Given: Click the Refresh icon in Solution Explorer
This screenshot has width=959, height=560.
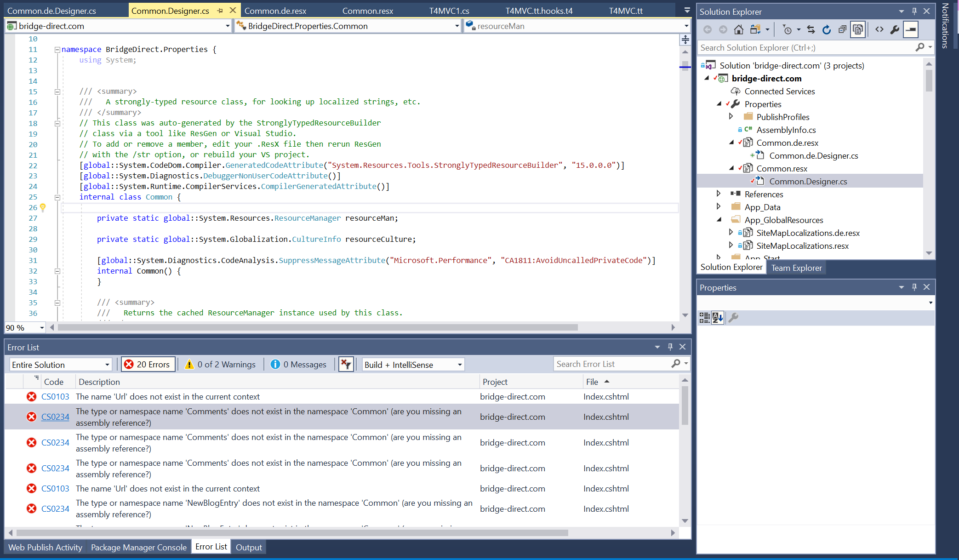Looking at the screenshot, I should coord(826,30).
